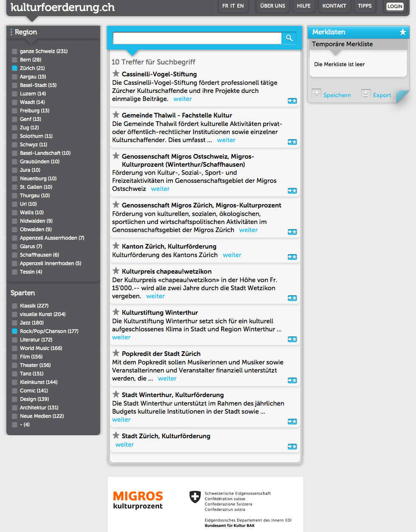Image resolution: width=416 pixels, height=532 pixels.
Task: Open the TIPPS menu item
Action: pos(365,6)
